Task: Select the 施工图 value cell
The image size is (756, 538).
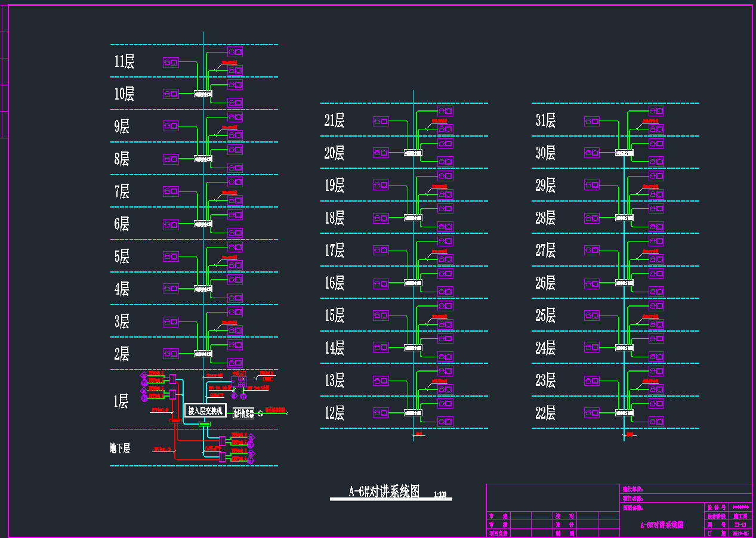Action: [x=740, y=516]
